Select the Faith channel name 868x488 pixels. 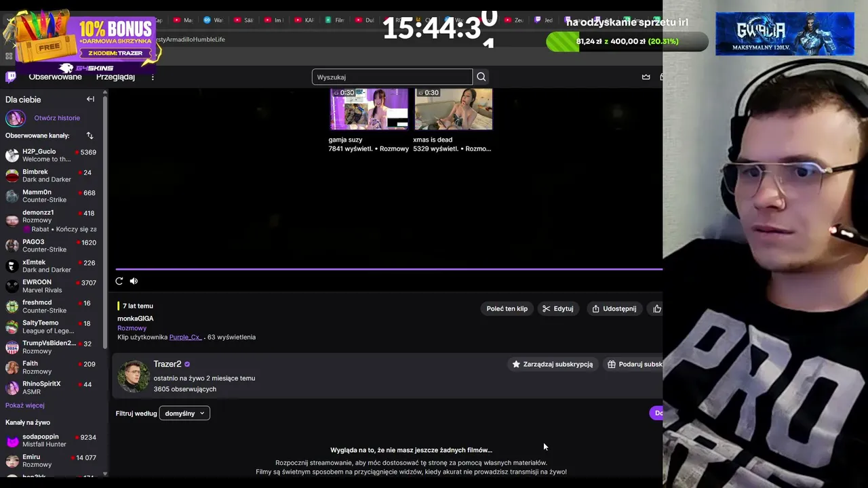(x=30, y=364)
